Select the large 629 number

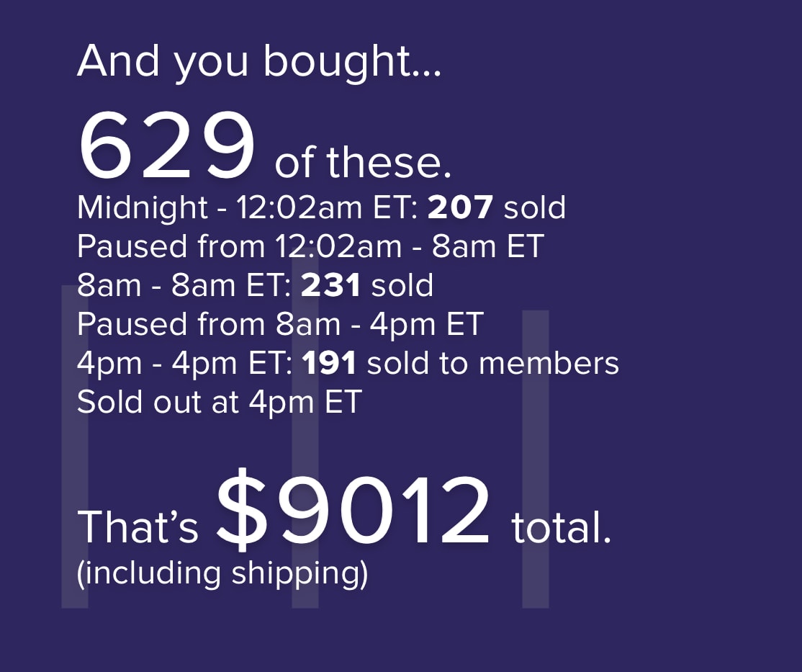(x=167, y=148)
